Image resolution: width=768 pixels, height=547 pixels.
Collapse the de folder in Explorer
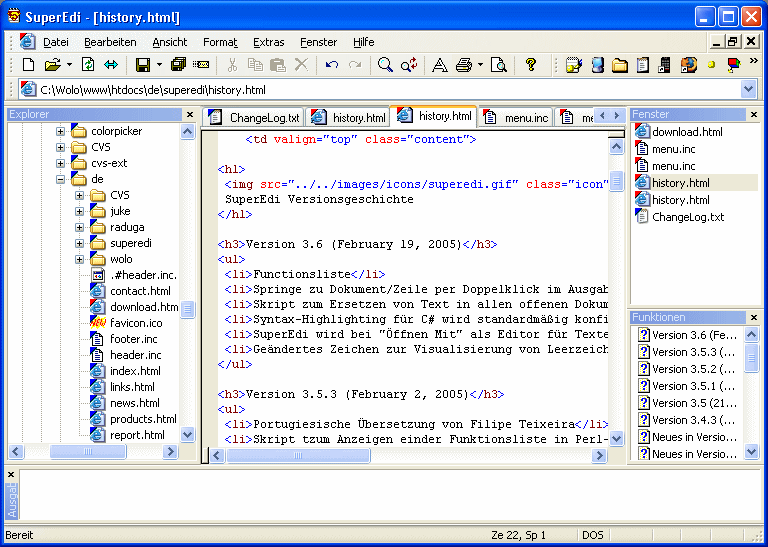point(60,179)
